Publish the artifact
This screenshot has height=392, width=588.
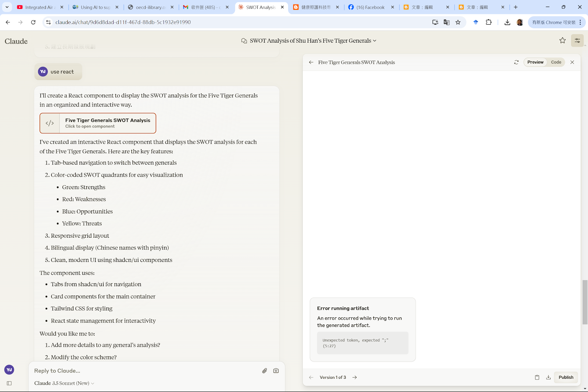click(x=566, y=377)
